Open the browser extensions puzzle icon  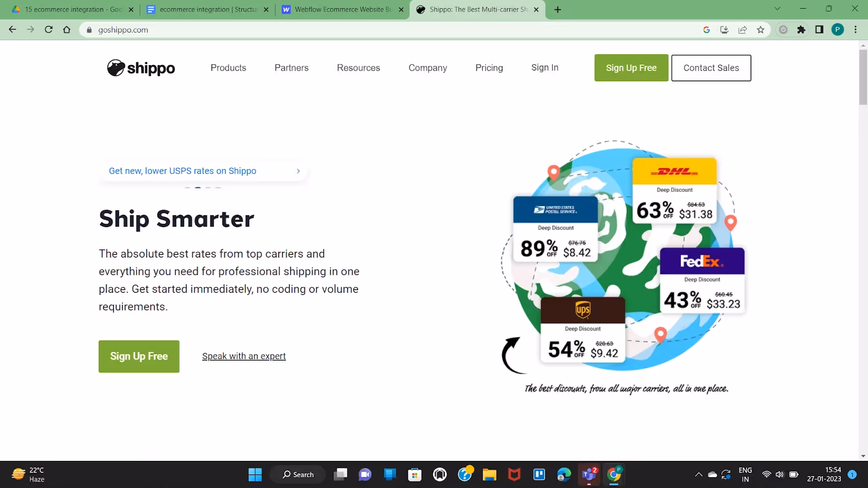(801, 30)
